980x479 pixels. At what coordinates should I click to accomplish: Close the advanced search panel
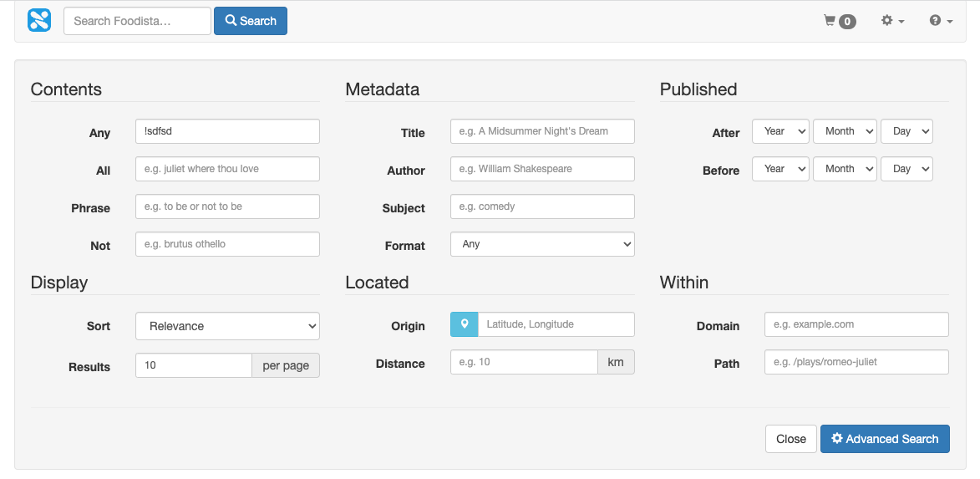point(790,439)
